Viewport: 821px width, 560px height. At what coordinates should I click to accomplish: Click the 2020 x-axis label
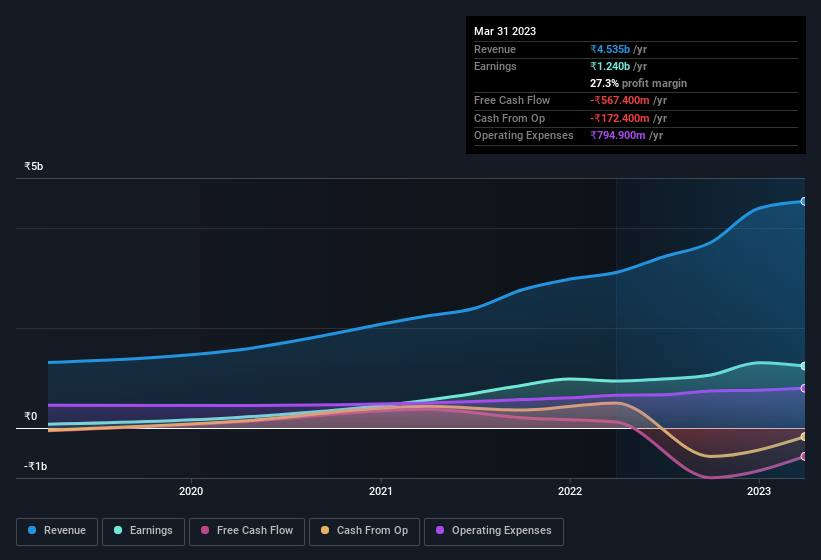[191, 491]
